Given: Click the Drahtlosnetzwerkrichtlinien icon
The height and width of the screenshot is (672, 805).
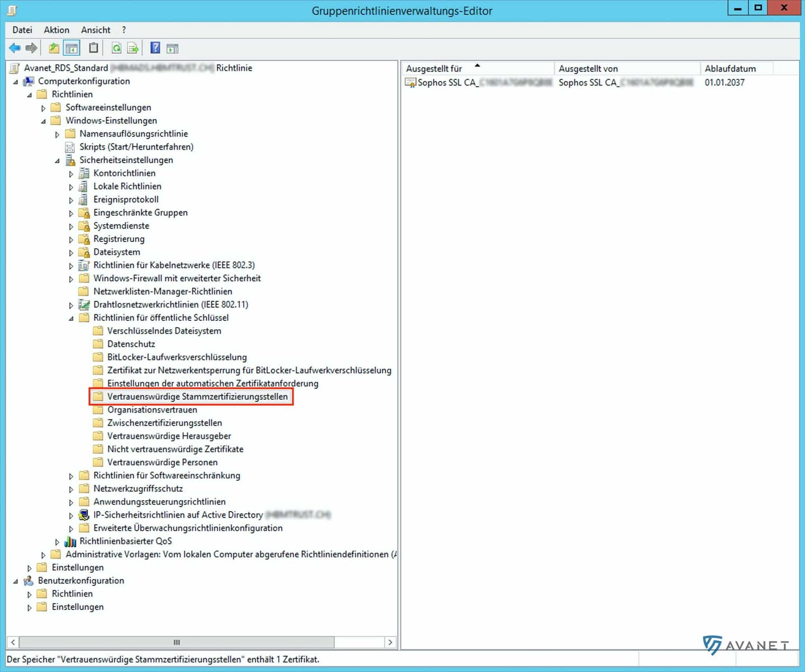Looking at the screenshot, I should click(84, 305).
